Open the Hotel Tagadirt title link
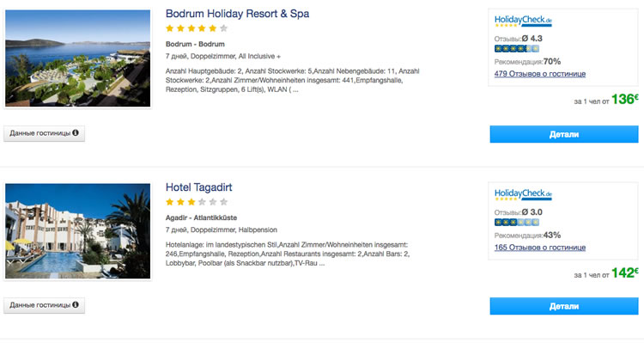Screen dimensions: 644x349 [x=198, y=187]
